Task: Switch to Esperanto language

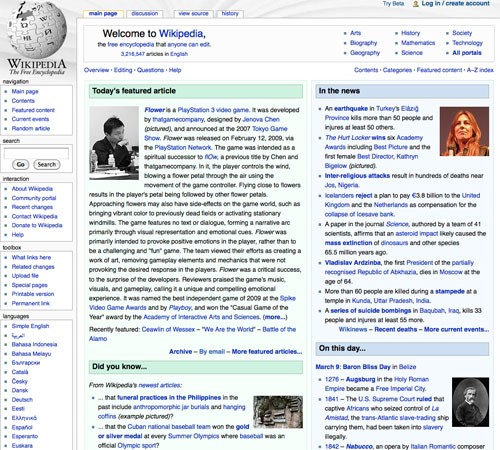Action: pos(25,436)
